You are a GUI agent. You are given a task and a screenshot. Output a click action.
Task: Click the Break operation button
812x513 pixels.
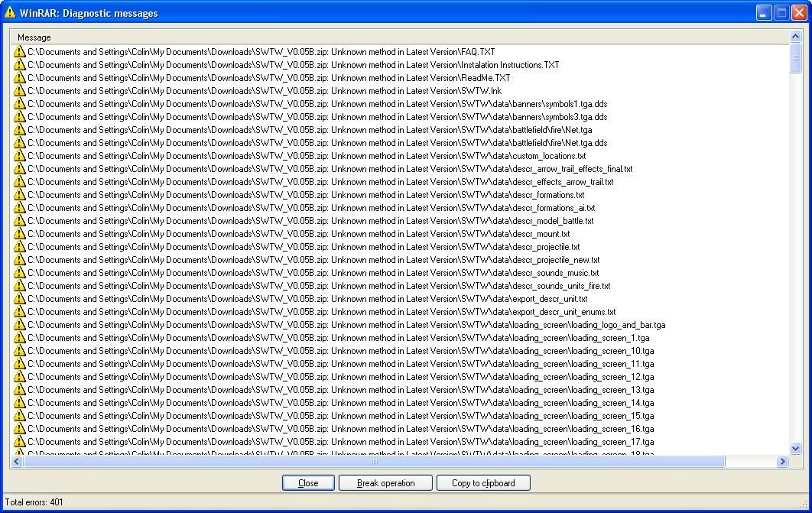(386, 483)
